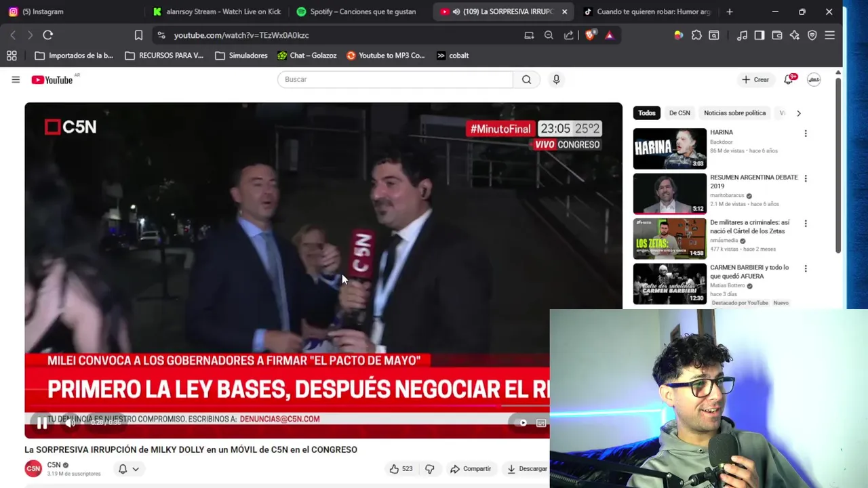
Task: Switch to the TikTok Humor tab
Action: (647, 12)
